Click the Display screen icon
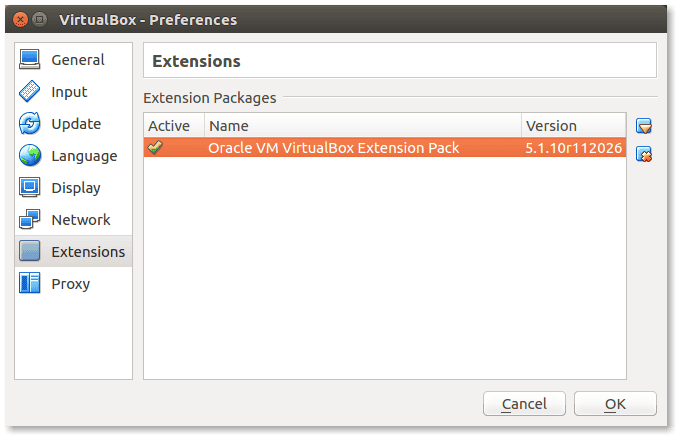The height and width of the screenshot is (435, 676). coord(29,187)
